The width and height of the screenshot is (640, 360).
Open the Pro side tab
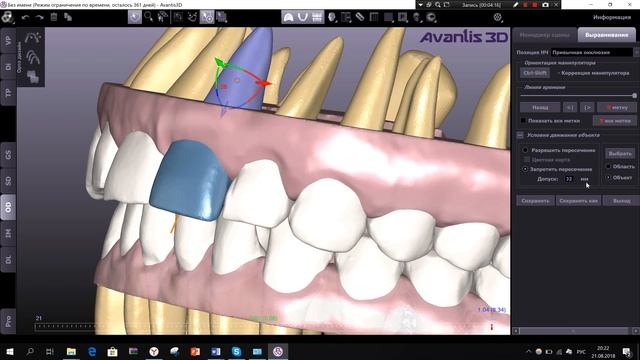point(8,321)
